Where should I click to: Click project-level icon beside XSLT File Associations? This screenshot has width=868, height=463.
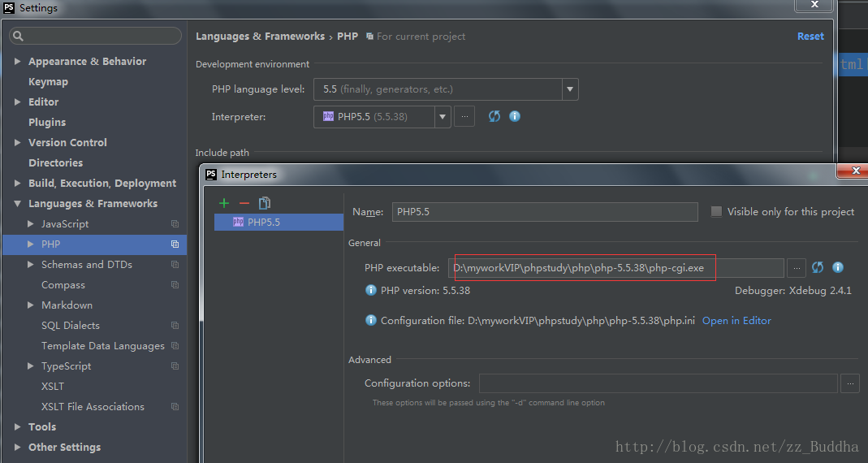(175, 406)
